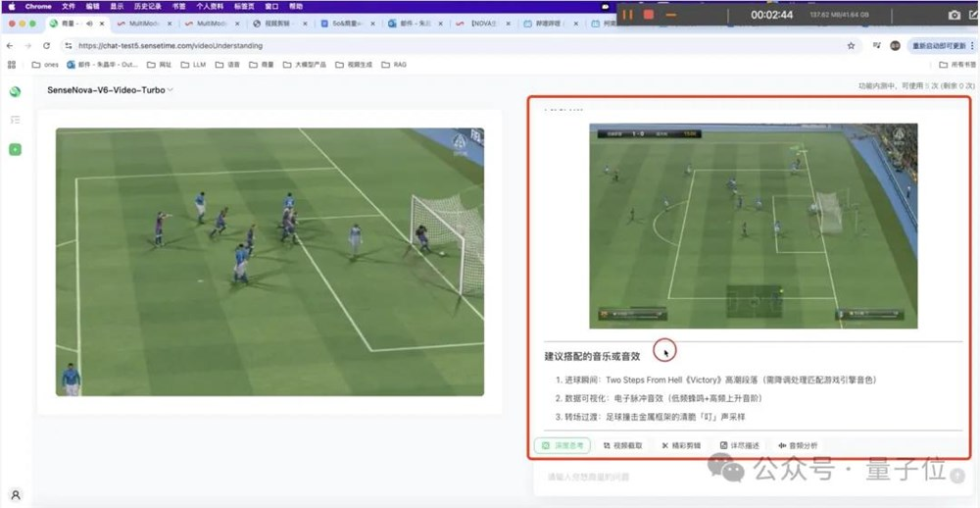Switch to the So&商量 docs tab
980x508 pixels.
point(348,24)
